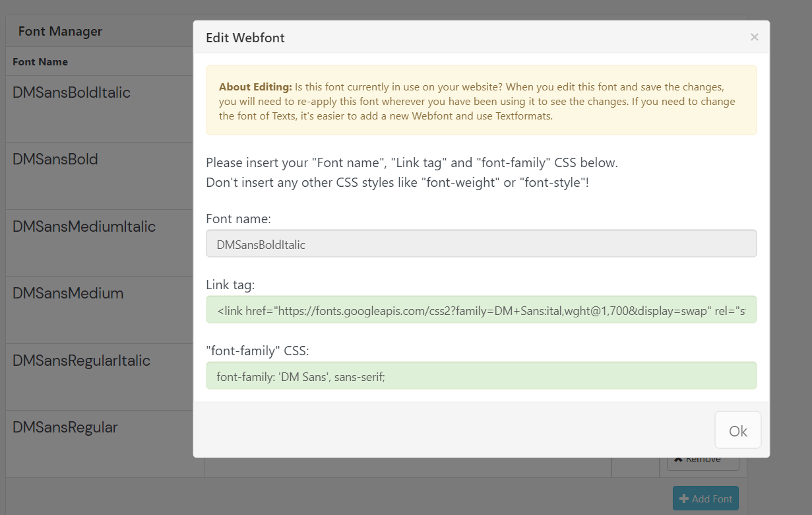This screenshot has width=812, height=515.
Task: Click the "Font name:" label
Action: coord(238,219)
